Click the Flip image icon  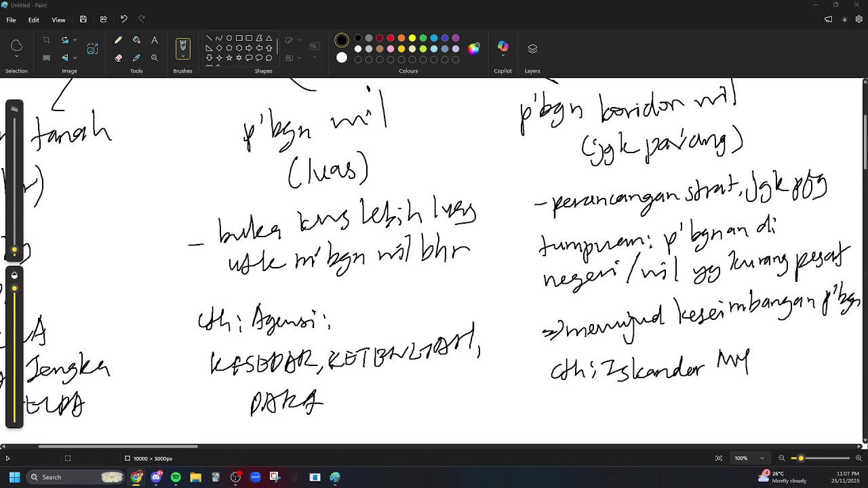[x=65, y=58]
